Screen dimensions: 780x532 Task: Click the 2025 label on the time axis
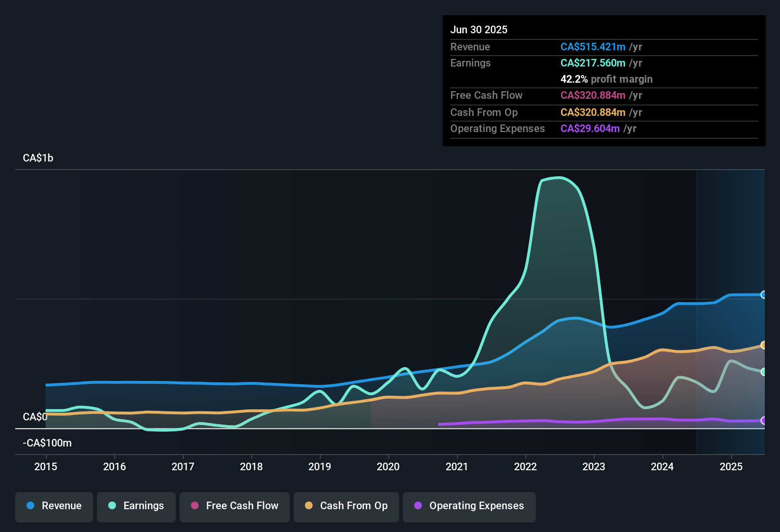click(x=731, y=466)
